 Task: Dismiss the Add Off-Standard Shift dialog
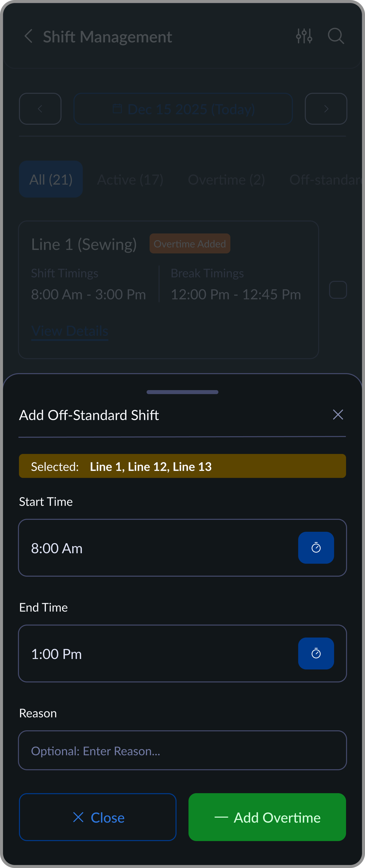click(338, 415)
